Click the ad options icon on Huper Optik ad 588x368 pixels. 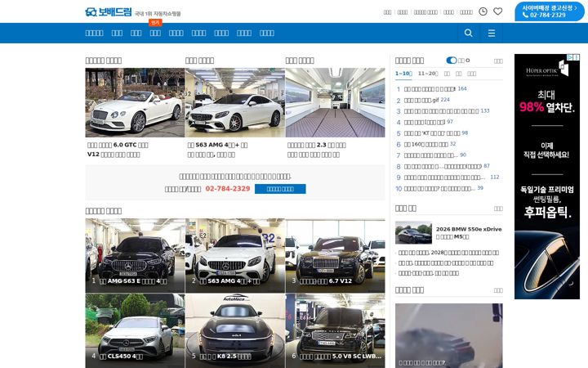577,57
